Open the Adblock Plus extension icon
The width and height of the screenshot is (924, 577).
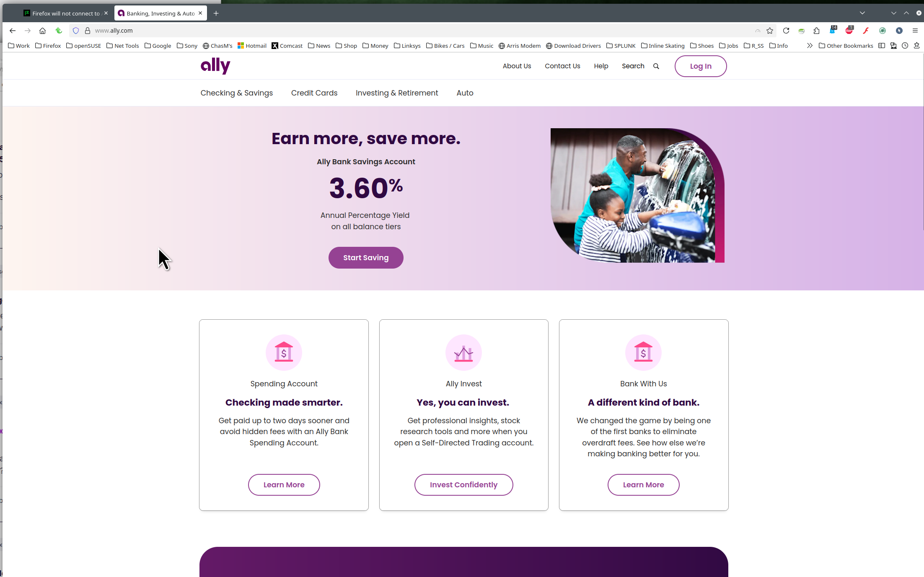tap(849, 30)
